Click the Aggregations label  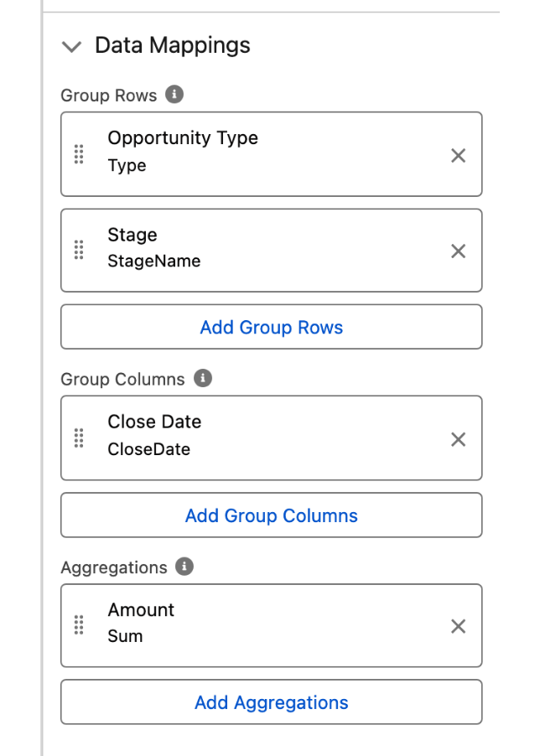(x=114, y=567)
